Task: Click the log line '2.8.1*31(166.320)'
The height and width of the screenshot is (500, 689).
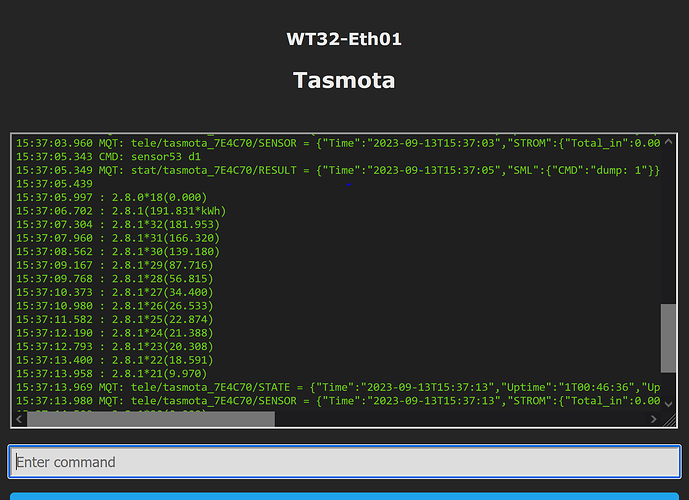Action: pyautogui.click(x=118, y=238)
